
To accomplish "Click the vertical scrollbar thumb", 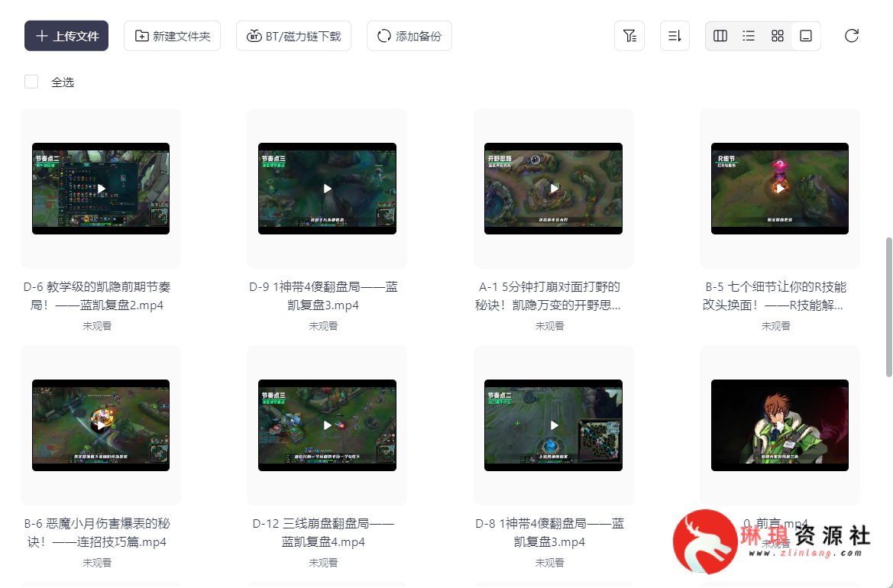I will (888, 308).
